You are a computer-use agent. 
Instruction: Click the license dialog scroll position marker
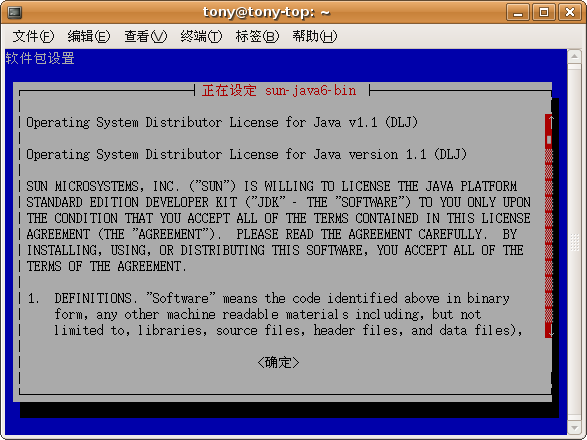click(549, 140)
